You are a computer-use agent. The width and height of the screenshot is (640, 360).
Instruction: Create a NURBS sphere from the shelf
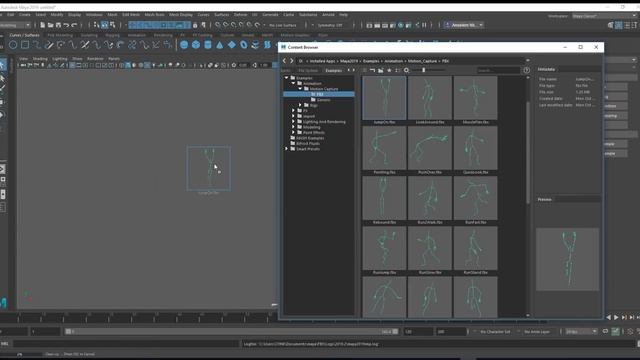pos(184,45)
